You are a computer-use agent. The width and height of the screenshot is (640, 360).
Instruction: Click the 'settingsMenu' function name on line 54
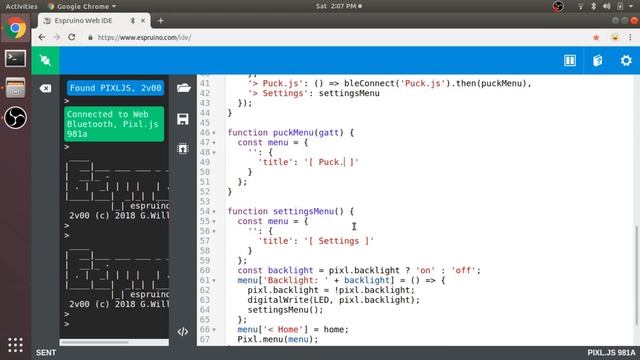tap(304, 211)
